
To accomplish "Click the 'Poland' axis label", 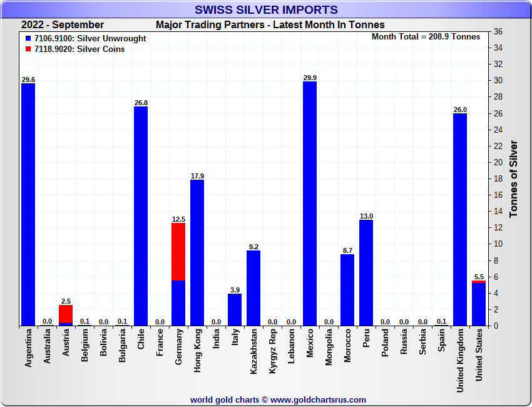I will point(385,343).
